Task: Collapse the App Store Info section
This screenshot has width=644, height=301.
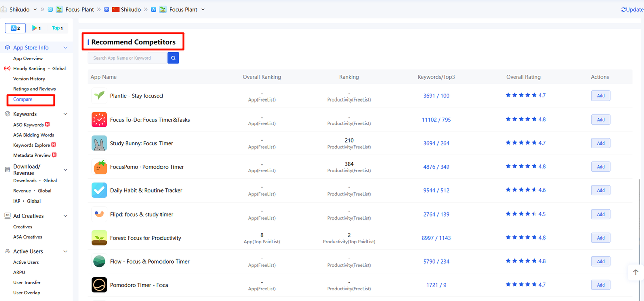Action: coord(65,48)
